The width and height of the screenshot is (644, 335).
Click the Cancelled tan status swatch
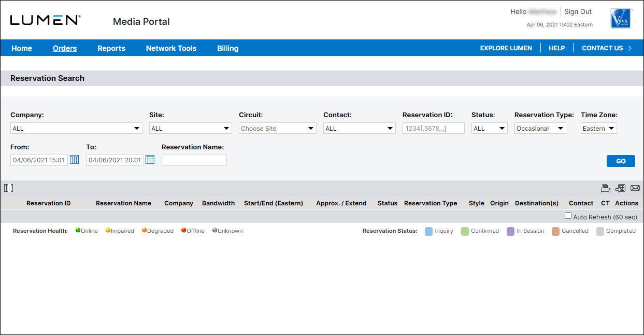556,231
